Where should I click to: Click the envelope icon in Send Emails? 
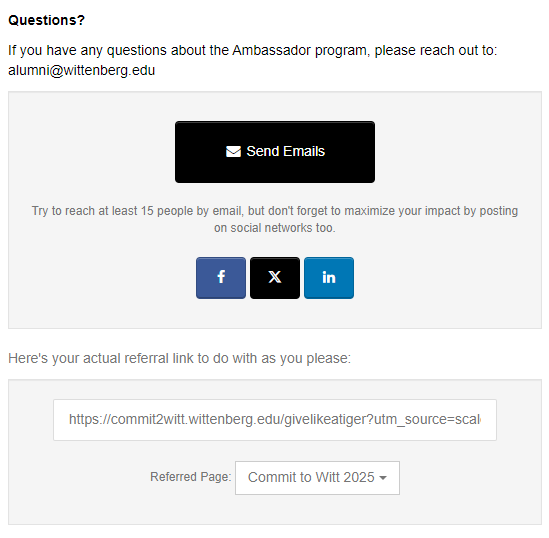point(233,152)
